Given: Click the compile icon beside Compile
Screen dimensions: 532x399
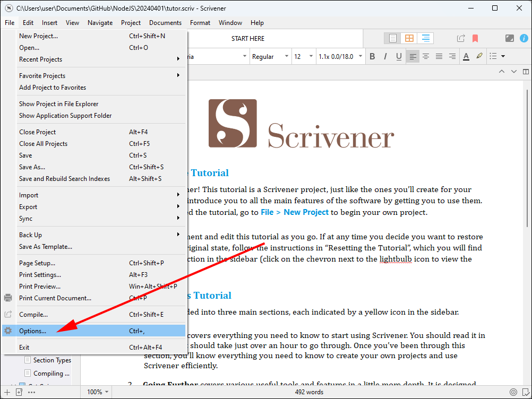Looking at the screenshot, I should click(8, 314).
